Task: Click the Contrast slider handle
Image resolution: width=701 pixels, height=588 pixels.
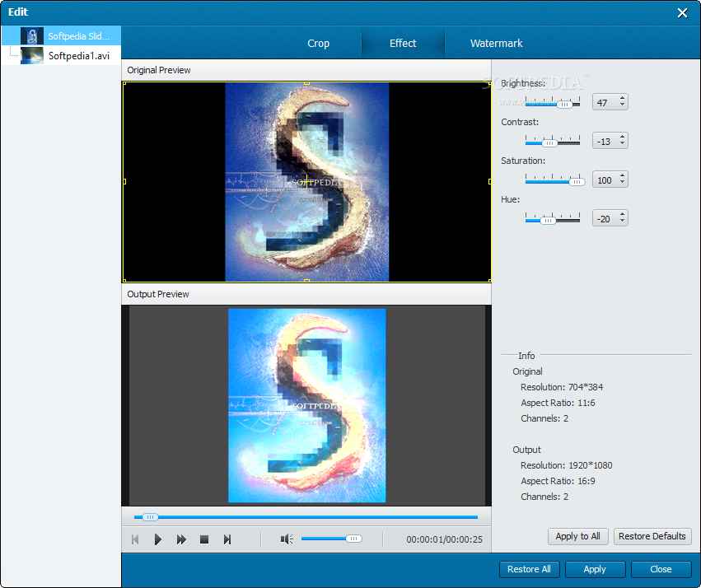Action: [549, 143]
